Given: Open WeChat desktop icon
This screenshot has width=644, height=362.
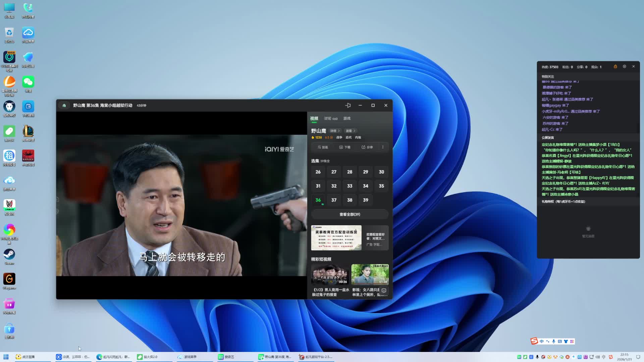Looking at the screenshot, I should point(28,82).
